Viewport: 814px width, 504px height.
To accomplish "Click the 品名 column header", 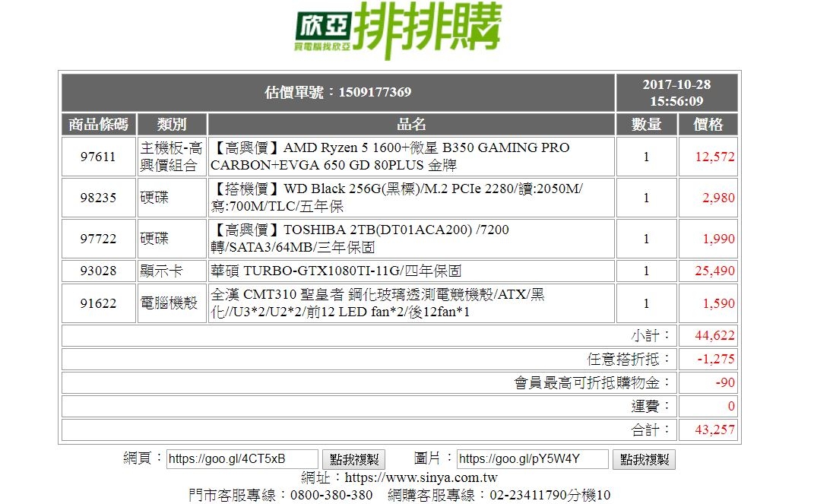I will [411, 125].
